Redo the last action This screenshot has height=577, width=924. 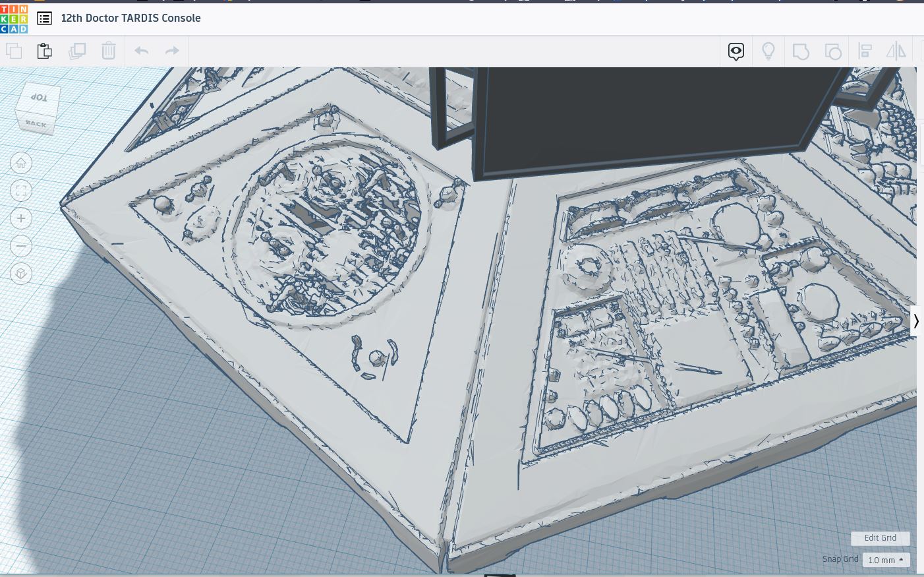[172, 51]
